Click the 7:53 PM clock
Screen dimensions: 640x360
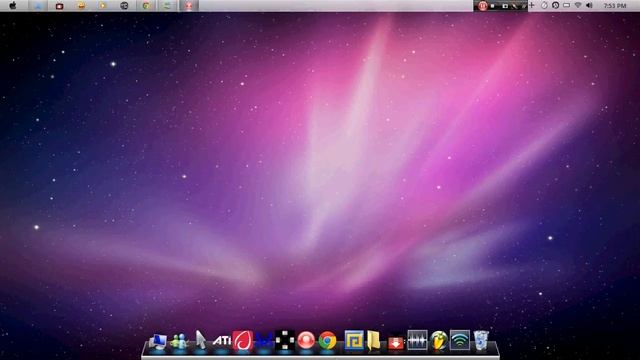tap(615, 6)
